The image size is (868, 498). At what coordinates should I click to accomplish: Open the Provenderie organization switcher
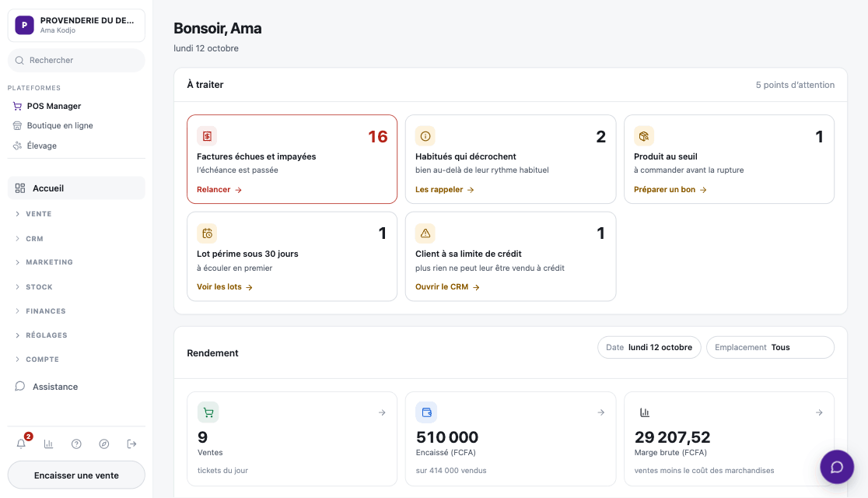point(76,25)
